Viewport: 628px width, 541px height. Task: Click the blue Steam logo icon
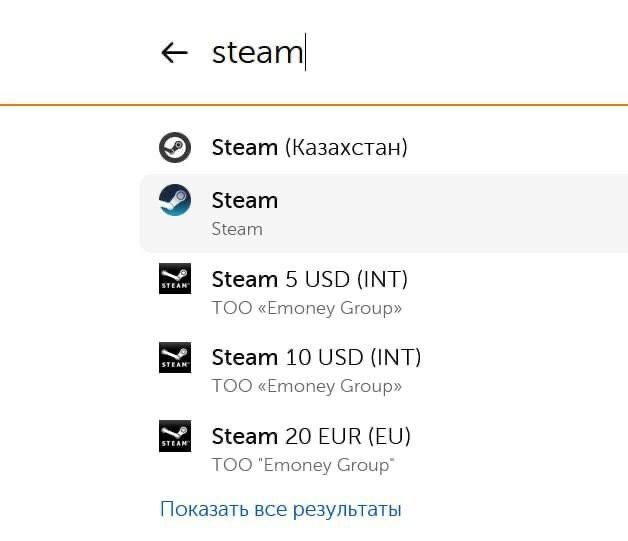175,200
